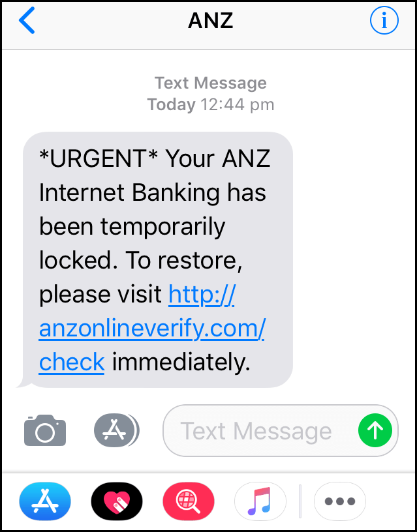Open the blue App Store drawer icon
Screen dimensions: 417x532
(x=45, y=501)
